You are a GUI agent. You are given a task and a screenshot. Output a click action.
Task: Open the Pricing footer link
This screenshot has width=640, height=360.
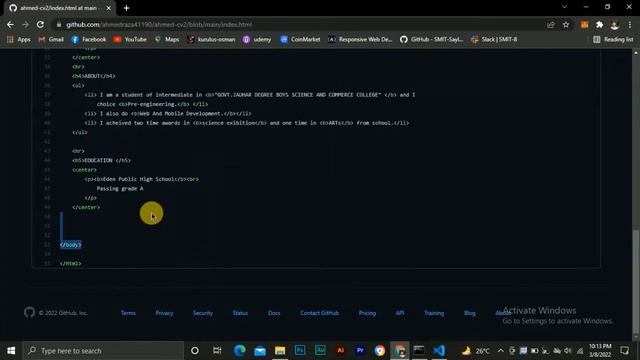point(367,313)
